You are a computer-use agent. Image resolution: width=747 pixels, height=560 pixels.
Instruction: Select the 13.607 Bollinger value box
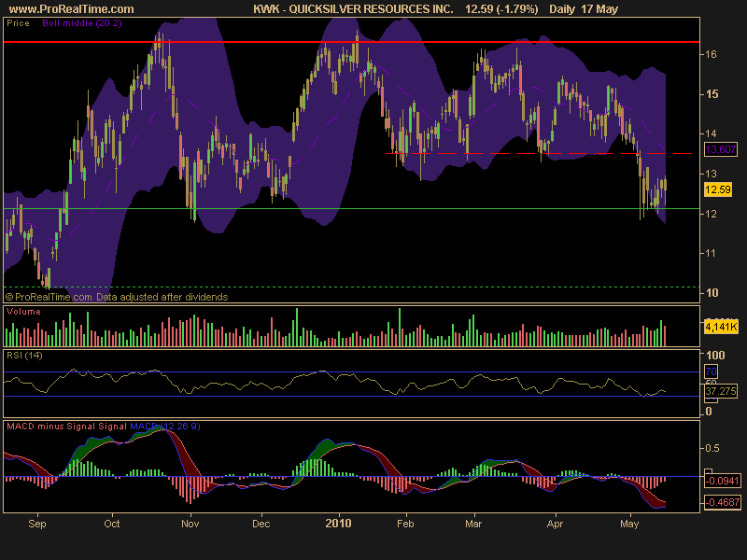(720, 149)
